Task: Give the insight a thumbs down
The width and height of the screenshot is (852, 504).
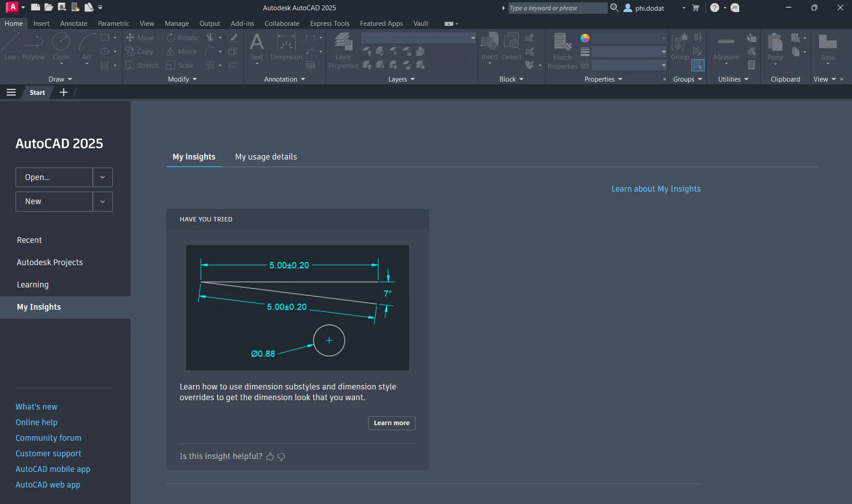Action: tap(281, 457)
